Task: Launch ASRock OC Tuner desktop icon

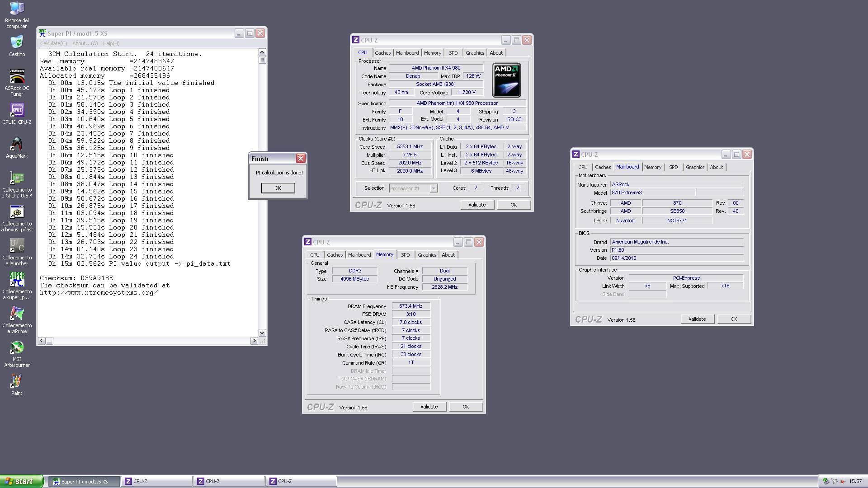Action: pos(17,82)
